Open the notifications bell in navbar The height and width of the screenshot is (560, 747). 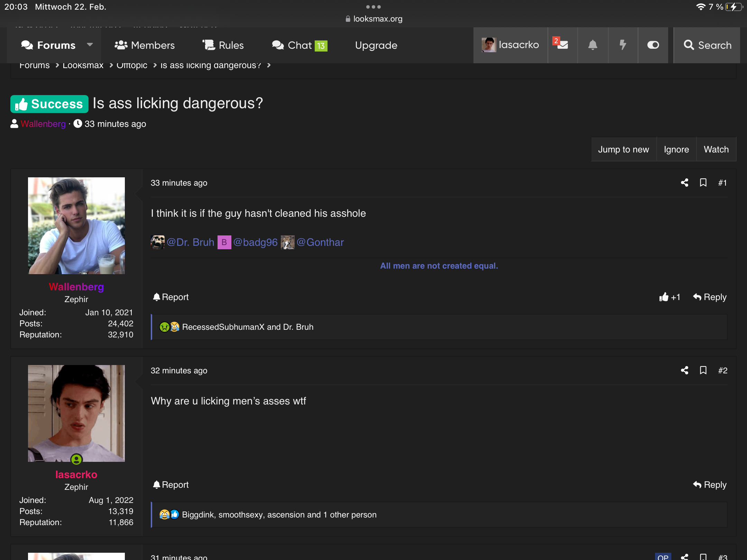[x=593, y=45]
